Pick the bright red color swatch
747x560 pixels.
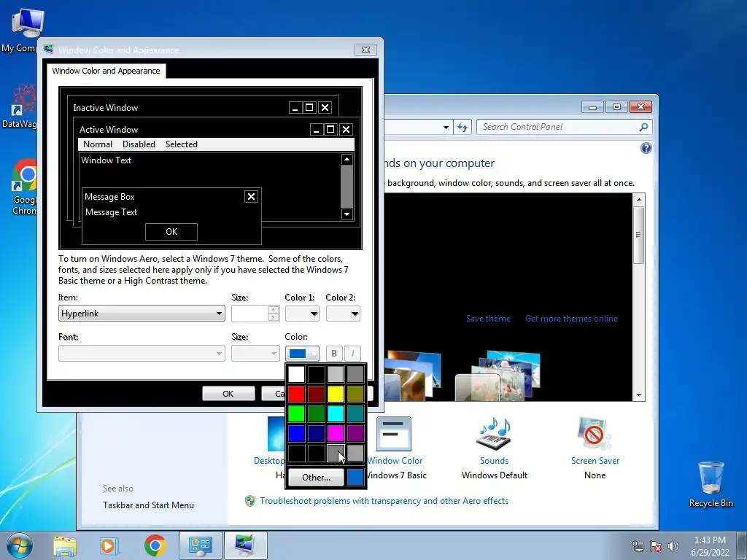(x=296, y=394)
